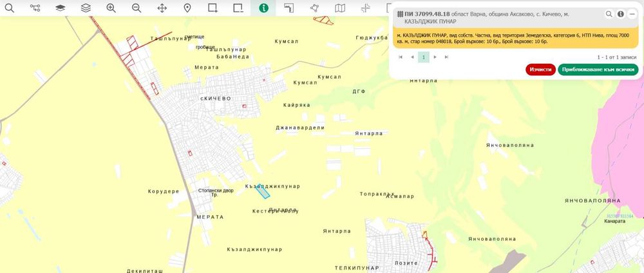Toggle the green info identify tool
The image size is (644, 273).
point(263,8)
